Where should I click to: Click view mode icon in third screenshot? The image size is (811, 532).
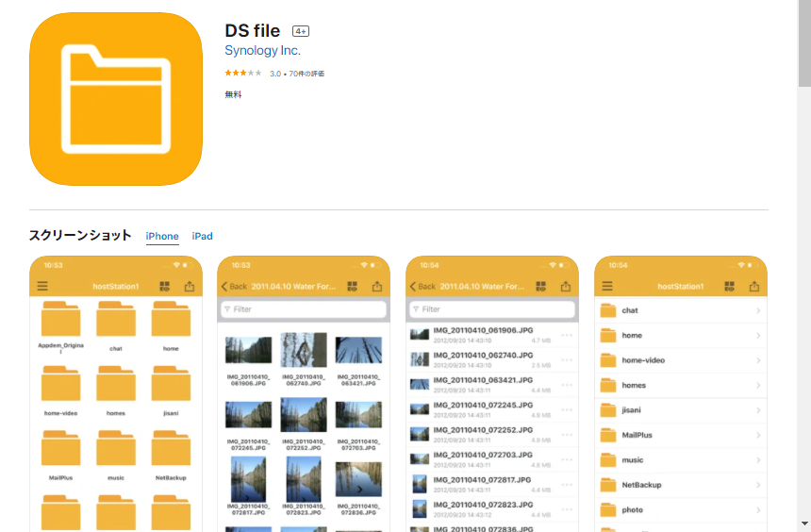pyautogui.click(x=541, y=286)
